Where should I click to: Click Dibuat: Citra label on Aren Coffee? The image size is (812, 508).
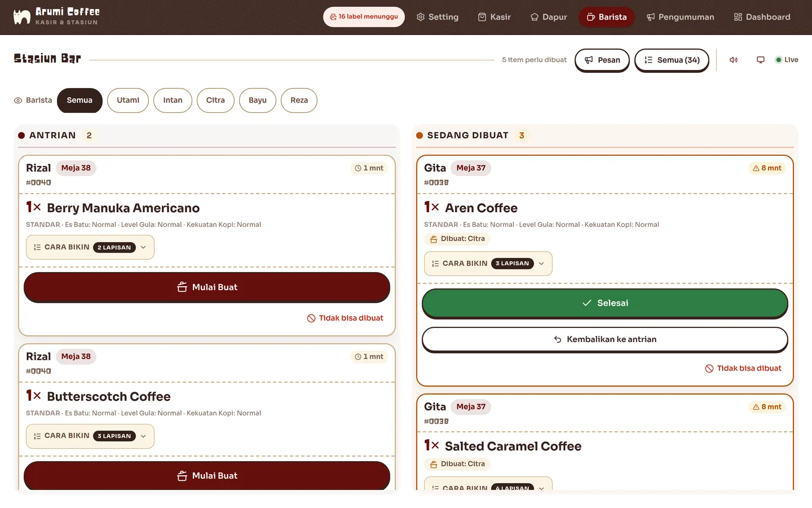pyautogui.click(x=457, y=239)
